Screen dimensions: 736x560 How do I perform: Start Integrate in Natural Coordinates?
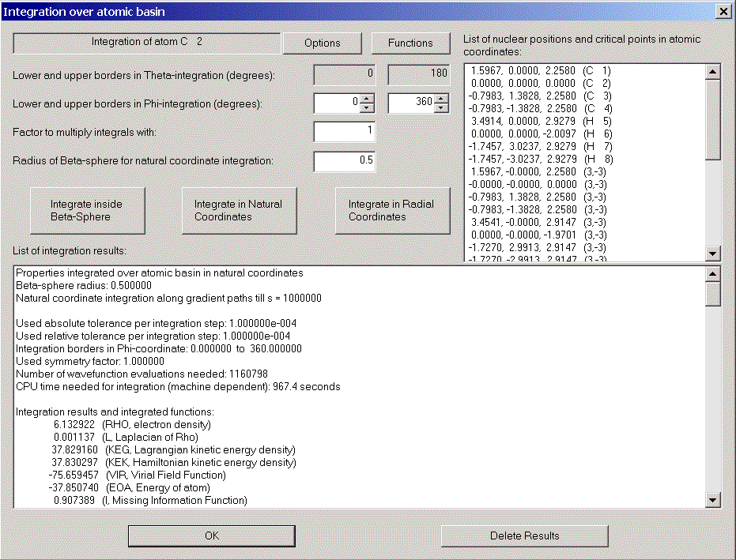[238, 210]
